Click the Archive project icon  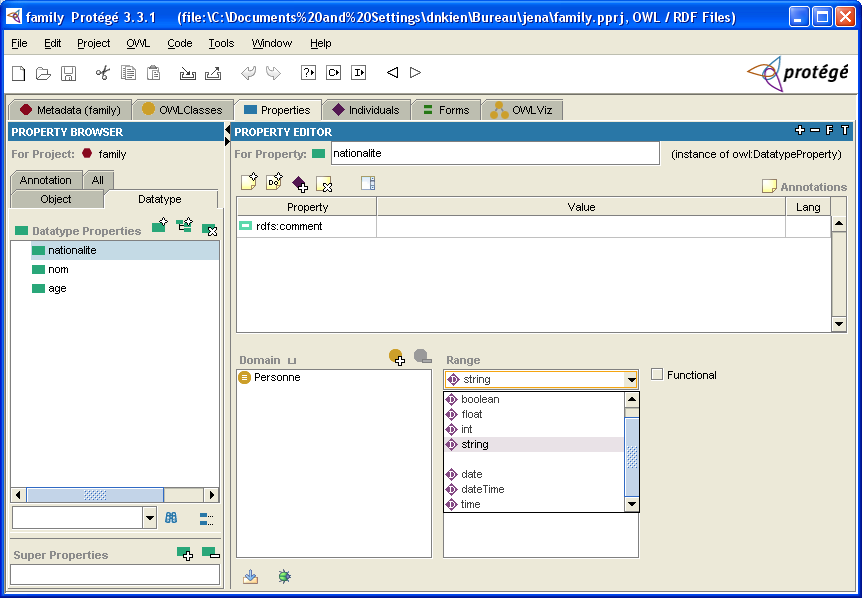[188, 73]
